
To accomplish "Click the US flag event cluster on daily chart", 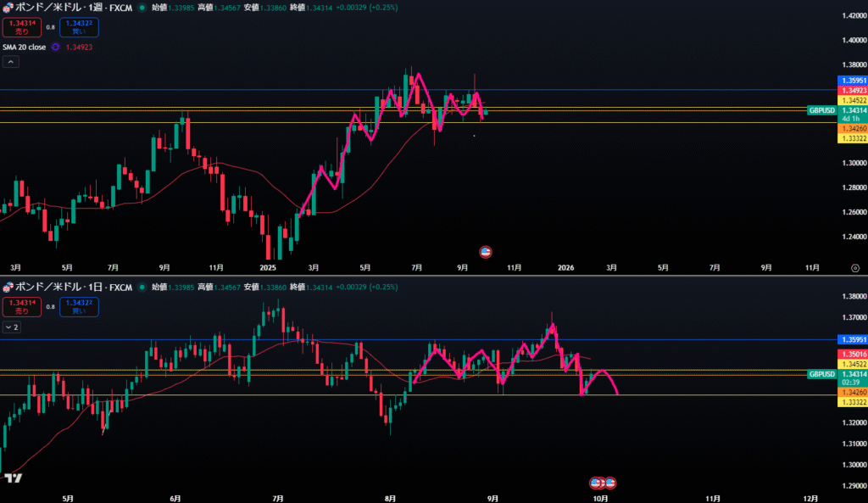I will (603, 483).
